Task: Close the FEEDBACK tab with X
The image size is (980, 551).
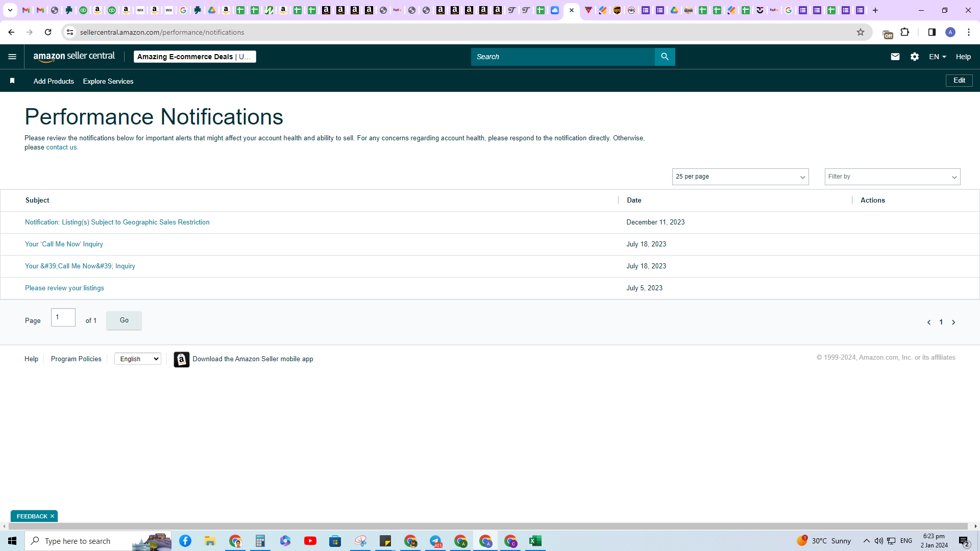Action: coord(52,516)
